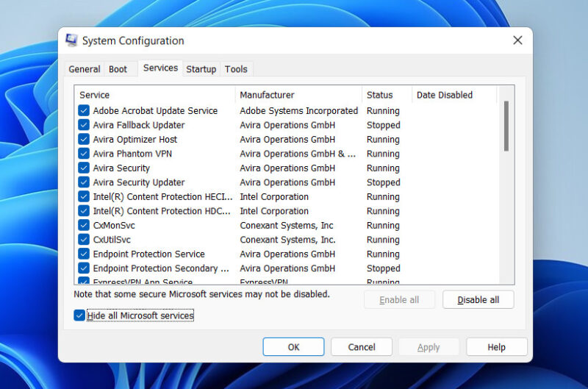The height and width of the screenshot is (389, 588).
Task: Toggle Avira Security checkbox (not Updater)
Action: click(84, 168)
